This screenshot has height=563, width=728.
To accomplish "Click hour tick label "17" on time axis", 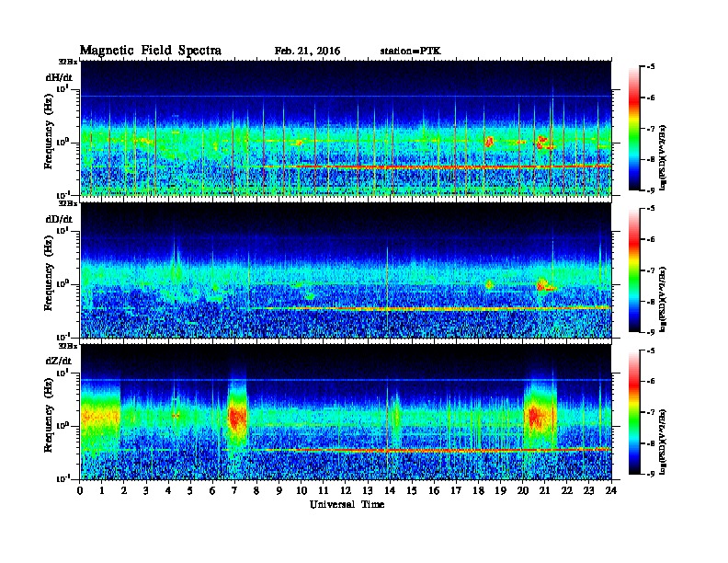I will tap(456, 490).
